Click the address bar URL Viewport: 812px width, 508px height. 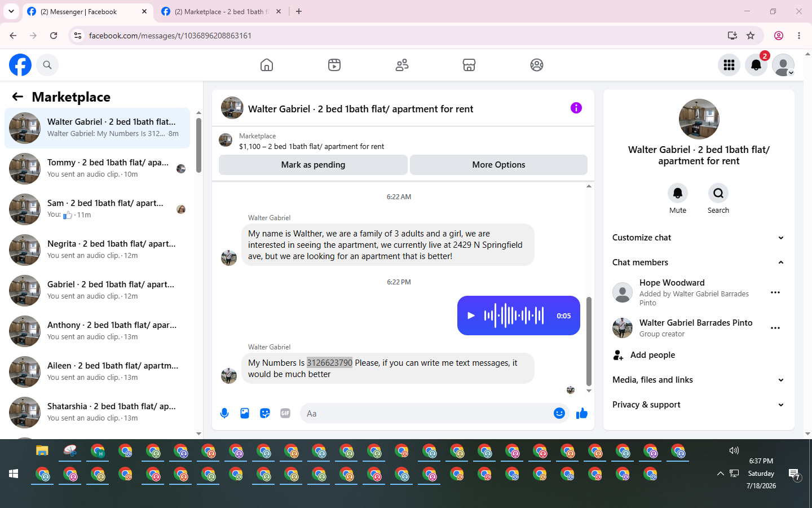tap(170, 36)
